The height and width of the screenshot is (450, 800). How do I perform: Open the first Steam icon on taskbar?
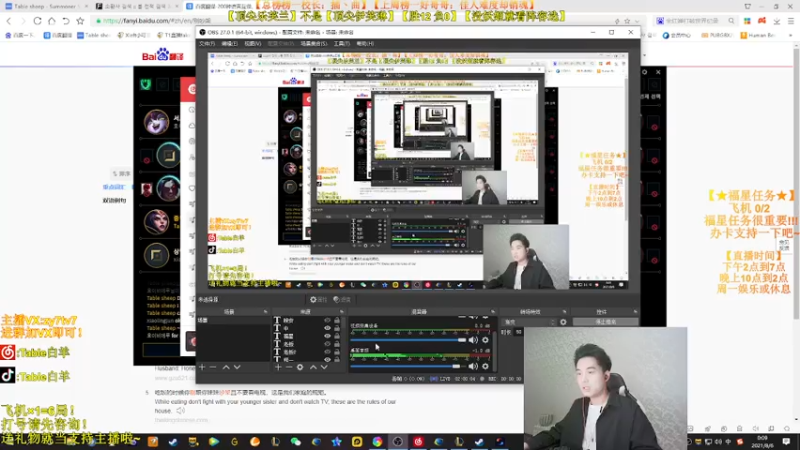(x=173, y=441)
